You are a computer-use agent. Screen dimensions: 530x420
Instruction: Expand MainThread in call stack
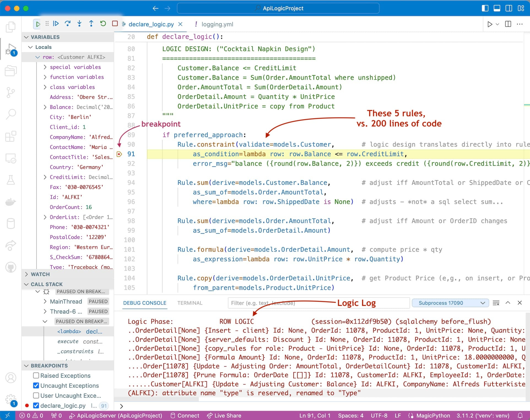point(45,301)
